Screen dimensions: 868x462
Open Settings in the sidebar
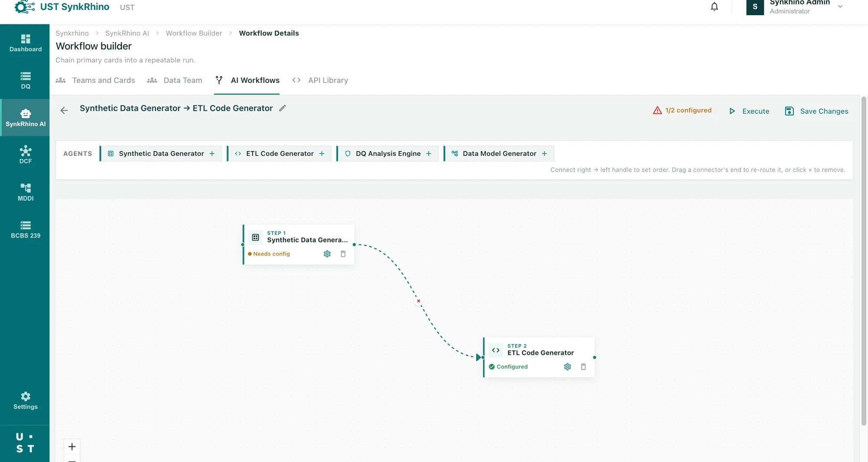click(25, 401)
